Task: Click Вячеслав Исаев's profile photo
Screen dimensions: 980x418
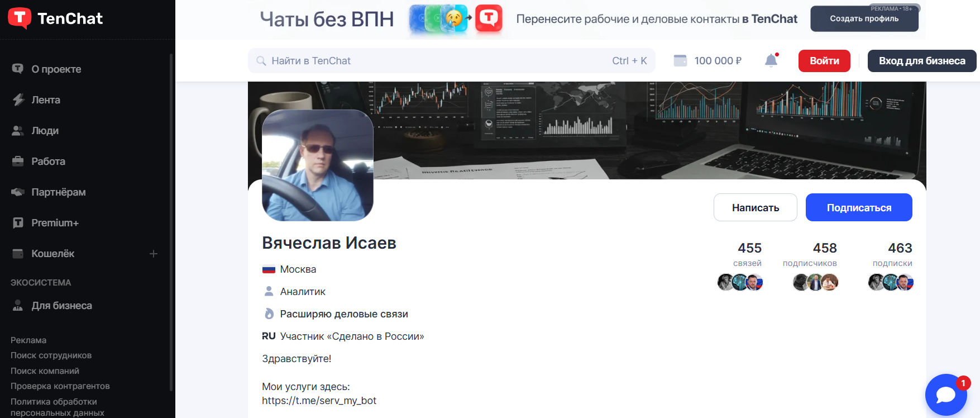Action: click(318, 165)
